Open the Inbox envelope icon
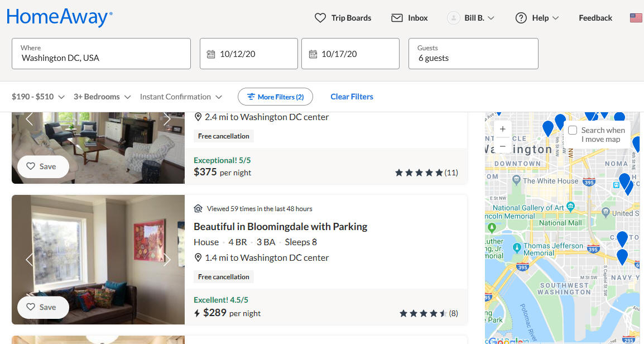Image resolution: width=644 pixels, height=344 pixels. coord(397,18)
